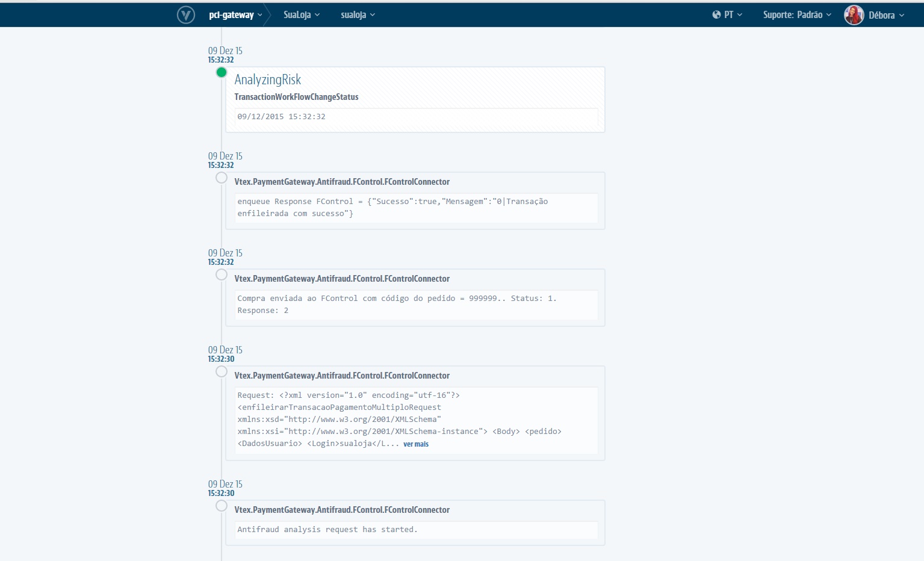
Task: Click the timeline circle next to the Request XML log
Action: 221,371
